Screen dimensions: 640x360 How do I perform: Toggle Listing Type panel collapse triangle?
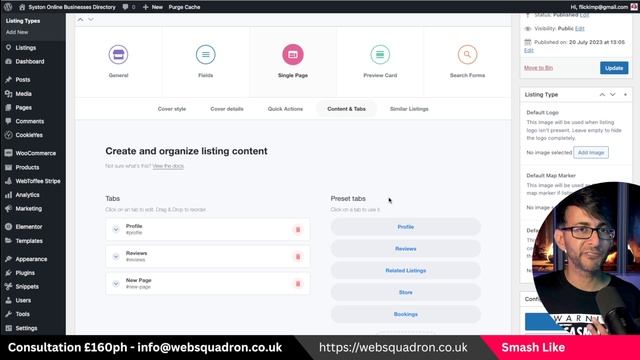coord(625,95)
